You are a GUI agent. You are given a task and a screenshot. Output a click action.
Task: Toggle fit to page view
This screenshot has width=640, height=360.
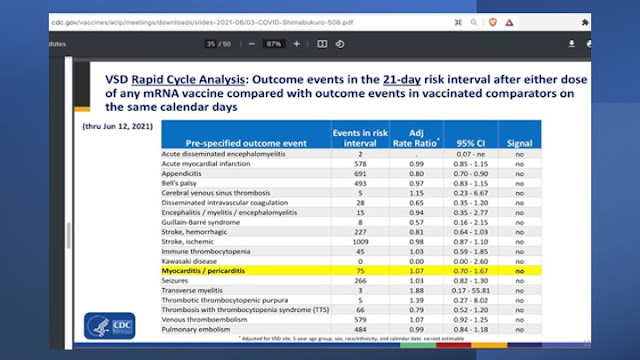pos(322,44)
